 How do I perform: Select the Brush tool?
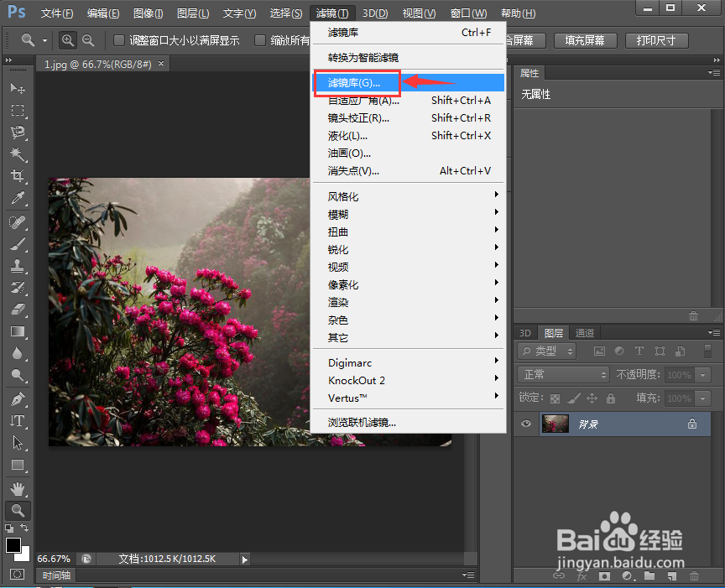point(18,244)
